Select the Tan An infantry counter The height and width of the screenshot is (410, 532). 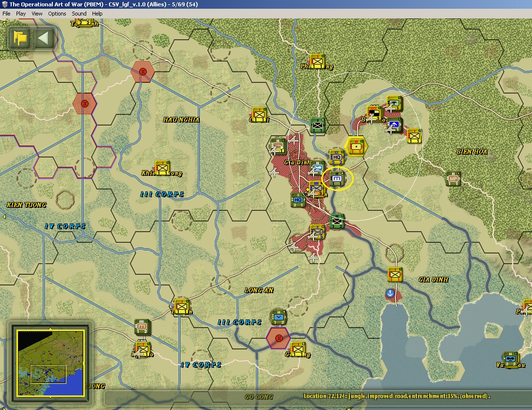tap(182, 306)
